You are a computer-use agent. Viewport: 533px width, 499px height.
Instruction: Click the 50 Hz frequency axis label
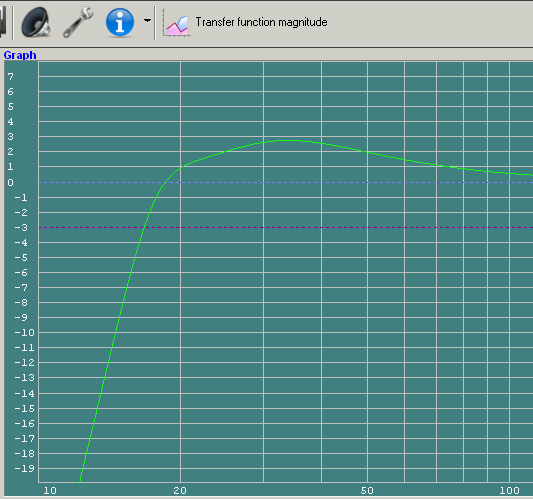pyautogui.click(x=367, y=491)
